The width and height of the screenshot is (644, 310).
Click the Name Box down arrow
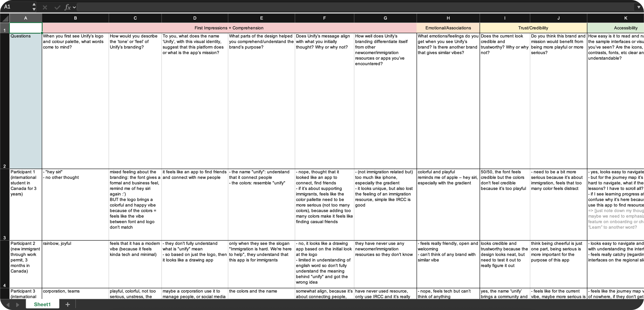[34, 9]
